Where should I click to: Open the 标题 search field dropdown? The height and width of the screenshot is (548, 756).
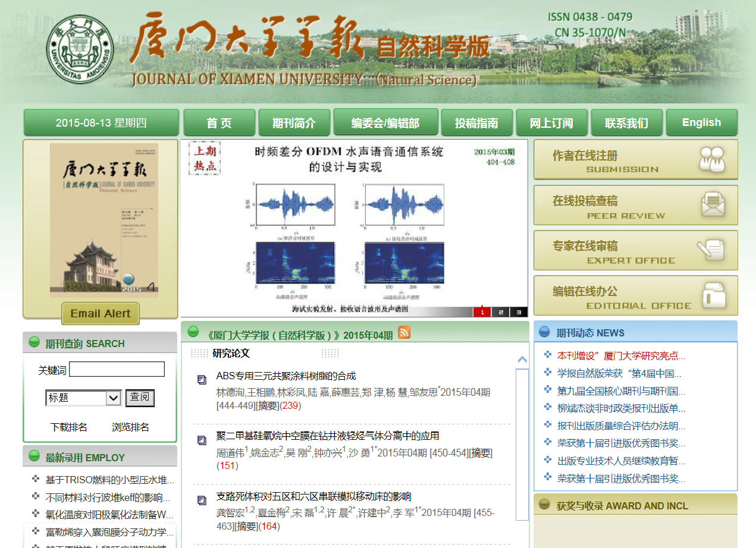pyautogui.click(x=113, y=398)
